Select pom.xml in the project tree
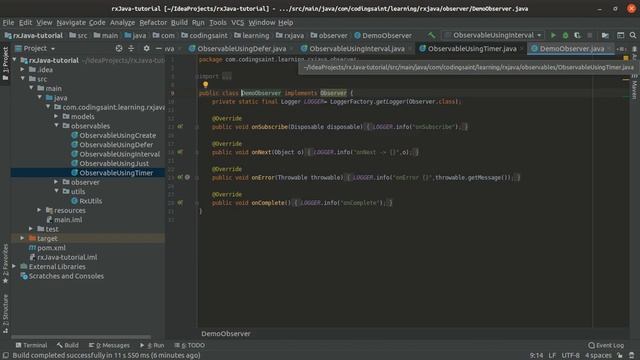Screen dimensions: 640x360 click(51, 248)
